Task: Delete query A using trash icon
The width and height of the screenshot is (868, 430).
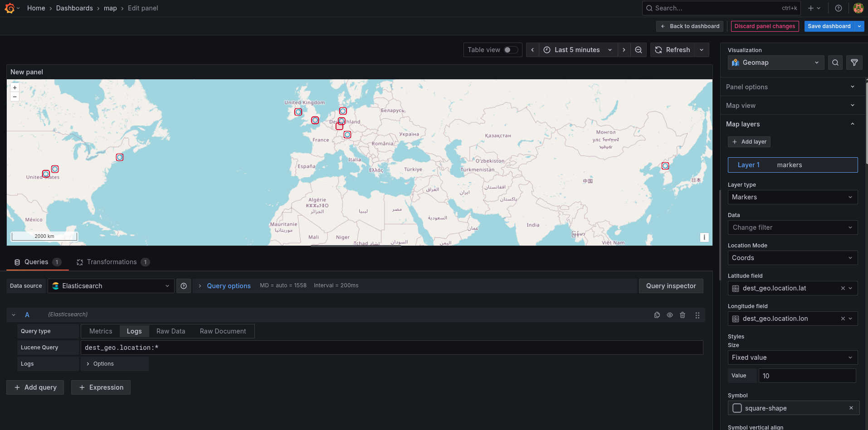Action: point(682,315)
